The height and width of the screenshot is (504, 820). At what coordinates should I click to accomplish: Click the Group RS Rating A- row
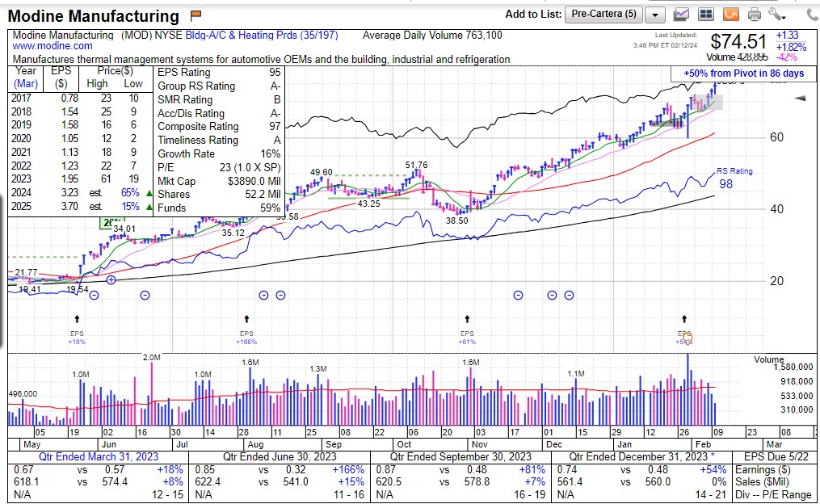click(219, 86)
